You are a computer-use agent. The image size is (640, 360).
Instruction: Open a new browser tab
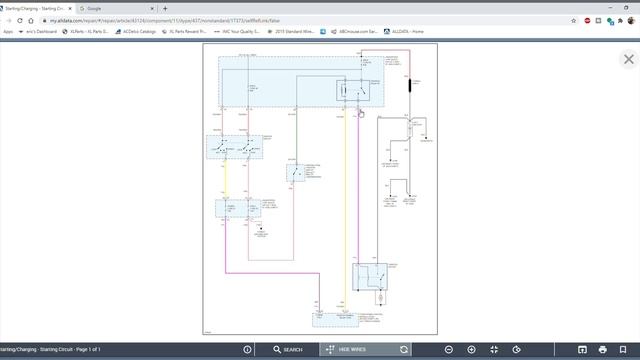pos(165,8)
